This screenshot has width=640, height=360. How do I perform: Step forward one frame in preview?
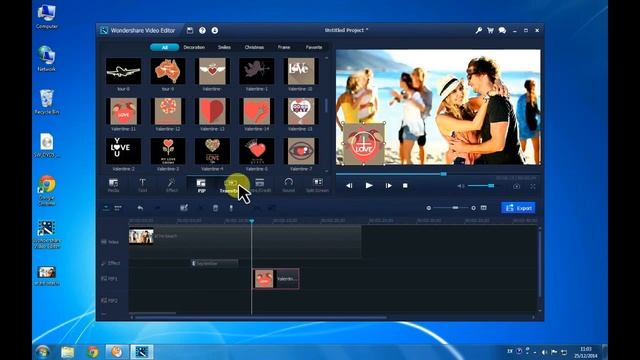point(388,186)
